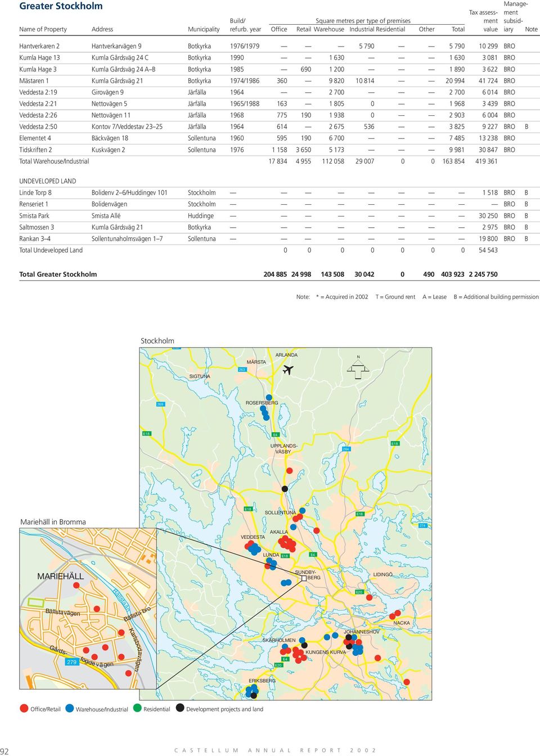Click the page number 92
Viewport: 540px width, 756px height.
pyautogui.click(x=4, y=751)
